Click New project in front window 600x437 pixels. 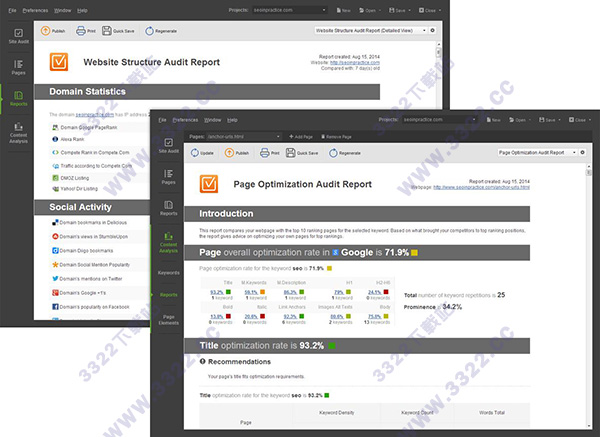pyautogui.click(x=494, y=120)
